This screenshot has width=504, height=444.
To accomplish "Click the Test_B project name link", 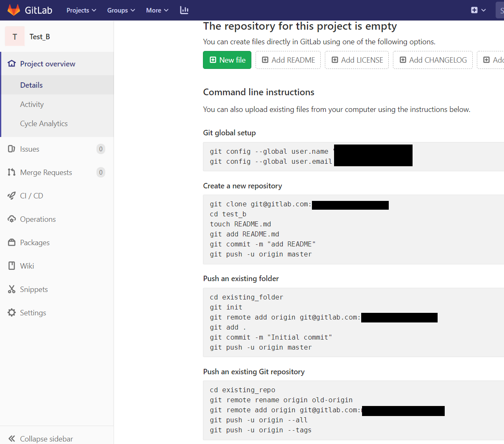I will tap(40, 37).
